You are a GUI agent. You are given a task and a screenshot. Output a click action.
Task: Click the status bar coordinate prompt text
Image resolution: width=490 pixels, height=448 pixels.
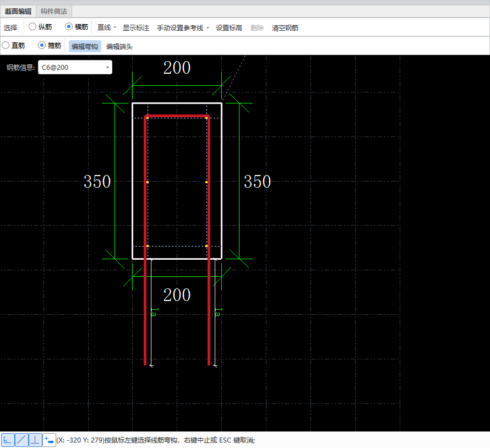click(156, 440)
